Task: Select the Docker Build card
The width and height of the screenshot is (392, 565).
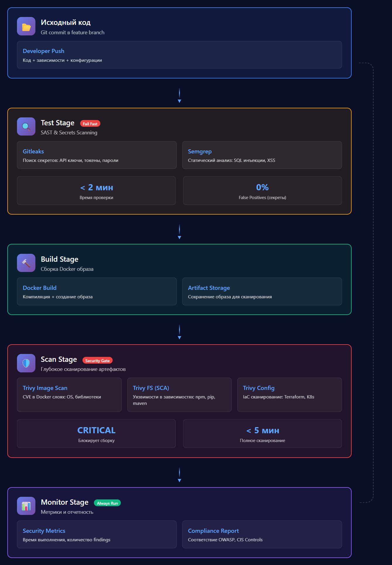Action: coord(97,292)
